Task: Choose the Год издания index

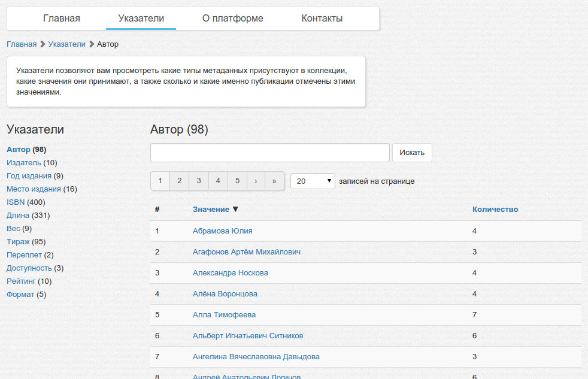Action: point(29,176)
